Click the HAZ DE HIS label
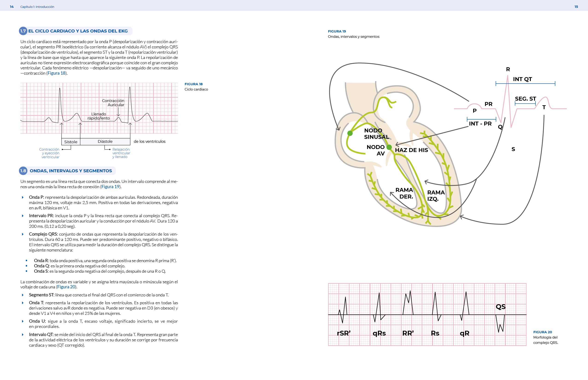 [411, 150]
